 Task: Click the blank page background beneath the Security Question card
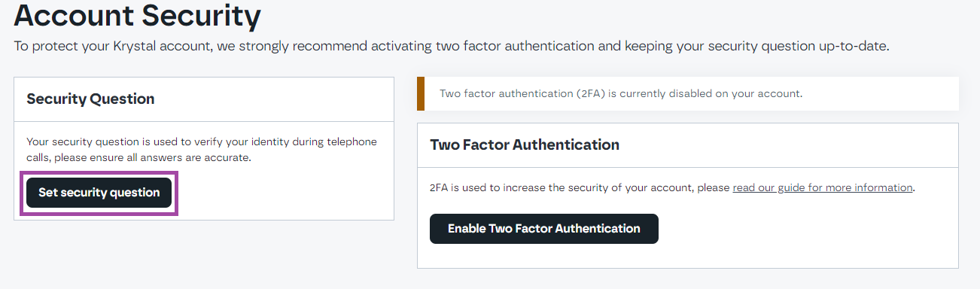(x=203, y=256)
